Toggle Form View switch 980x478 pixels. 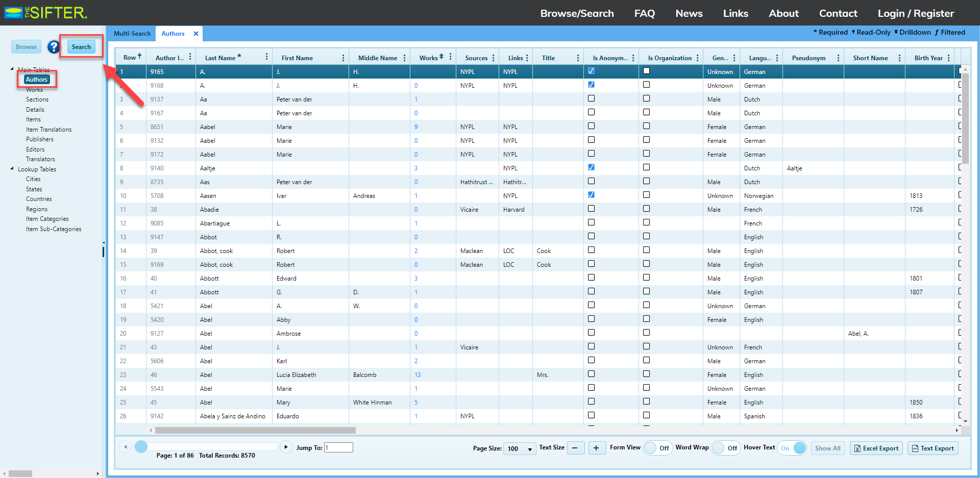click(x=656, y=448)
